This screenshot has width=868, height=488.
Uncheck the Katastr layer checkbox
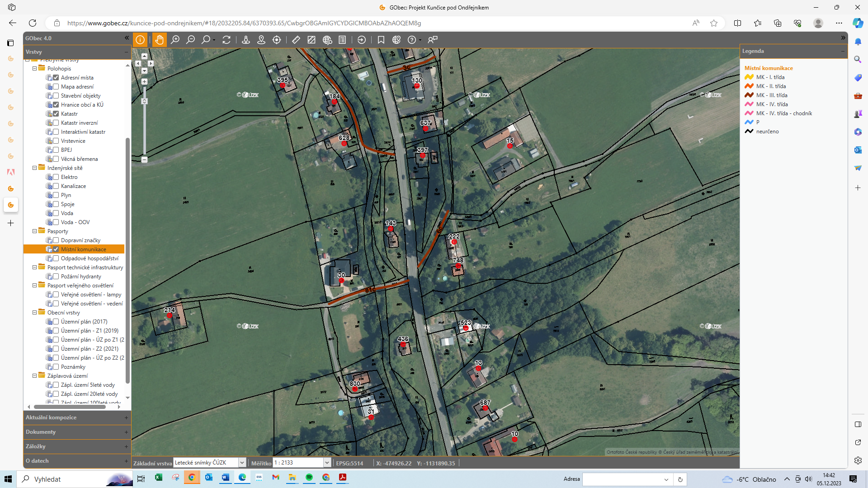coord(56,114)
